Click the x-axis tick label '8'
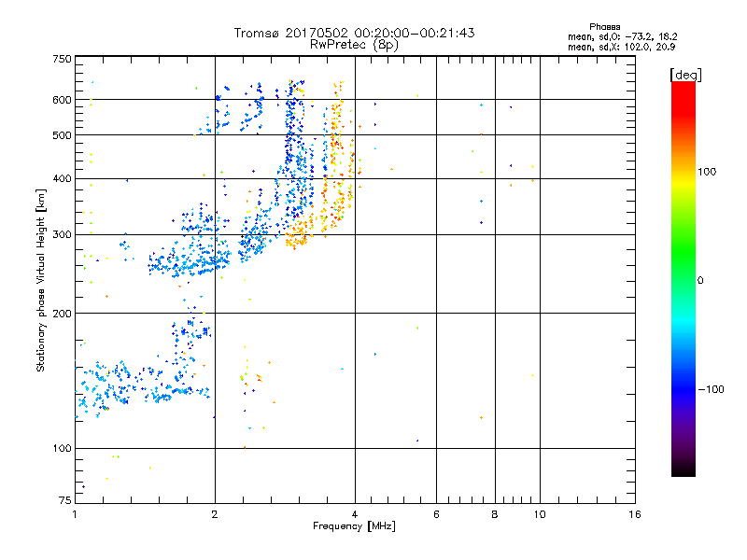This screenshot has width=747, height=560. click(x=495, y=514)
